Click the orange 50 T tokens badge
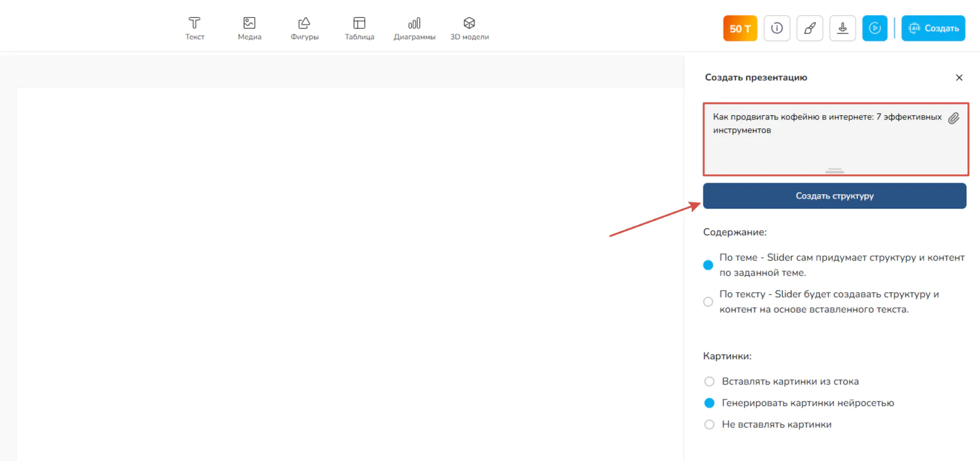The image size is (980, 461). click(x=740, y=28)
